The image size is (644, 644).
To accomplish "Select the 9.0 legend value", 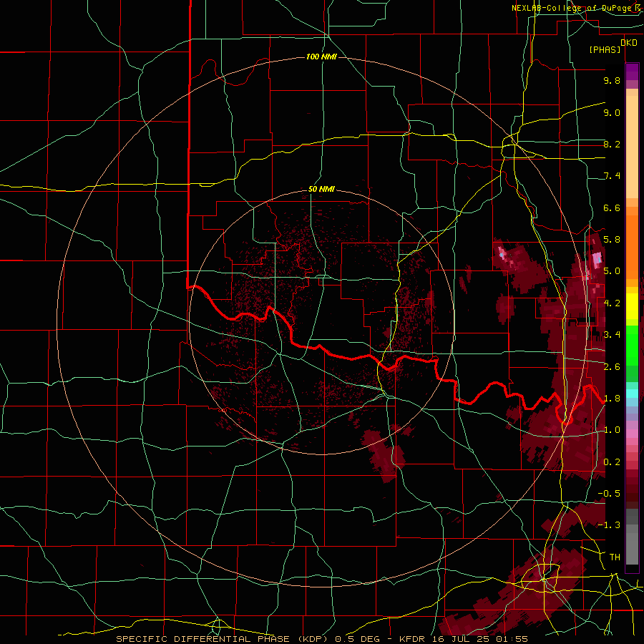I will [612, 112].
